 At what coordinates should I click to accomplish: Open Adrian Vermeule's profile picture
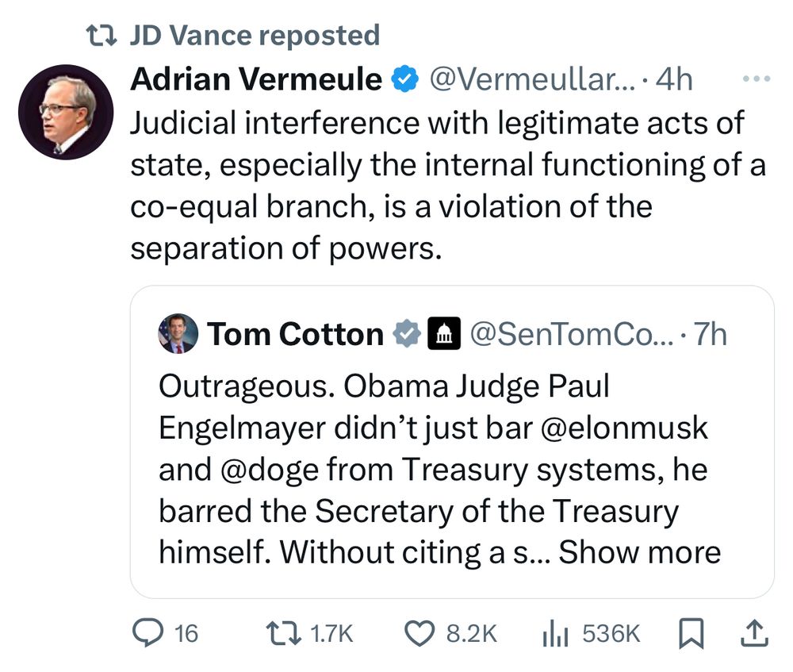click(x=66, y=112)
